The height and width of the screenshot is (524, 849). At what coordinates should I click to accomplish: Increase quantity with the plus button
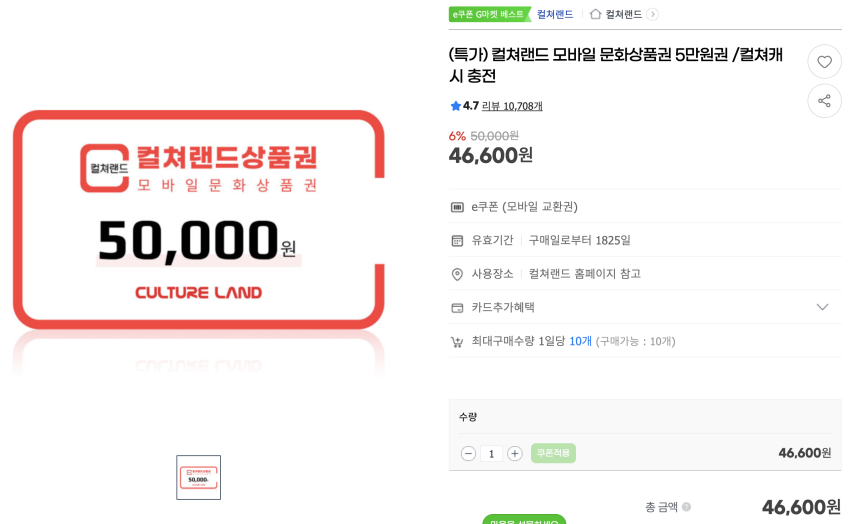point(514,453)
